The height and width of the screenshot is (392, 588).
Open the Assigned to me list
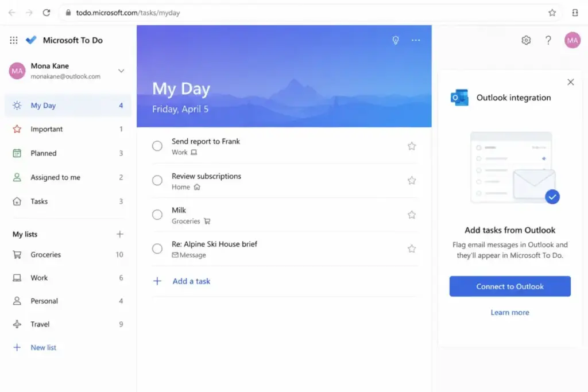click(68, 177)
